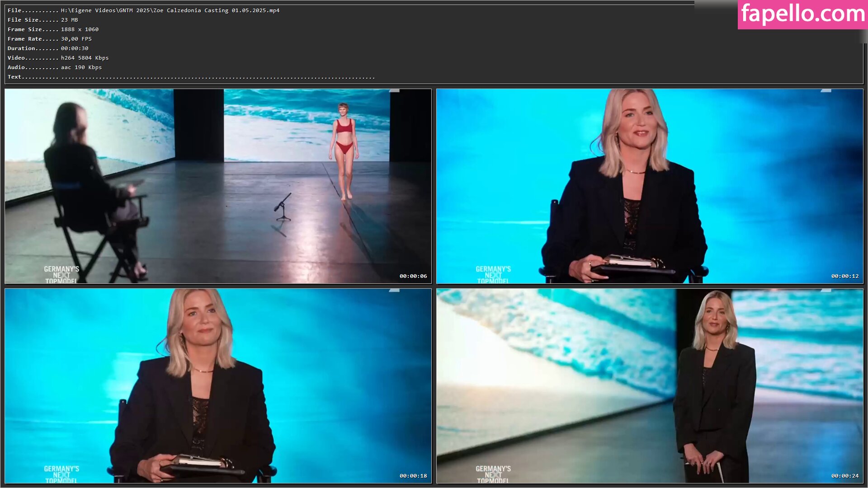Open the thumbnail at 00:00:06
The width and height of the screenshot is (868, 488).
click(218, 186)
